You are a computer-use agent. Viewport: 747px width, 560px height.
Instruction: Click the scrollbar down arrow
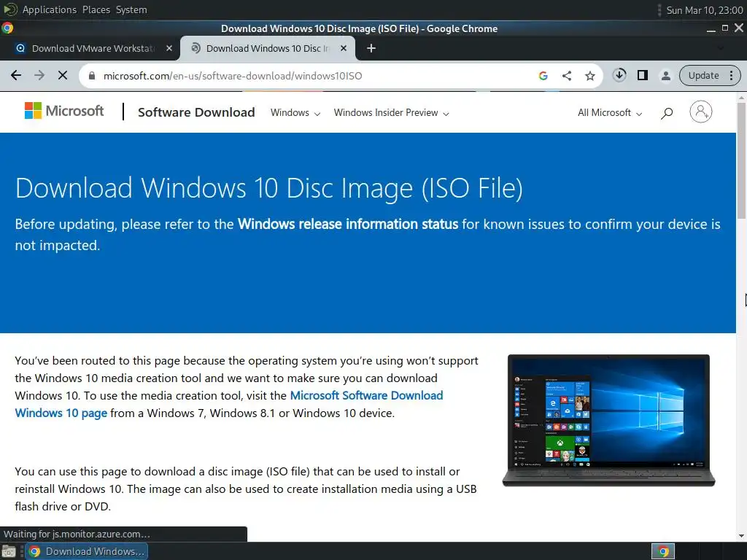(741, 536)
